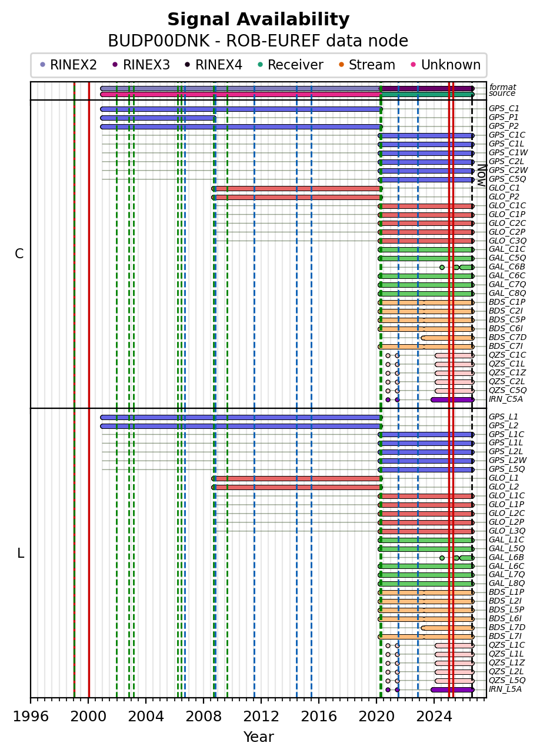Screen dimensions: 540x756
Task: Select the GPS_L2W row label
Action: (x=508, y=460)
